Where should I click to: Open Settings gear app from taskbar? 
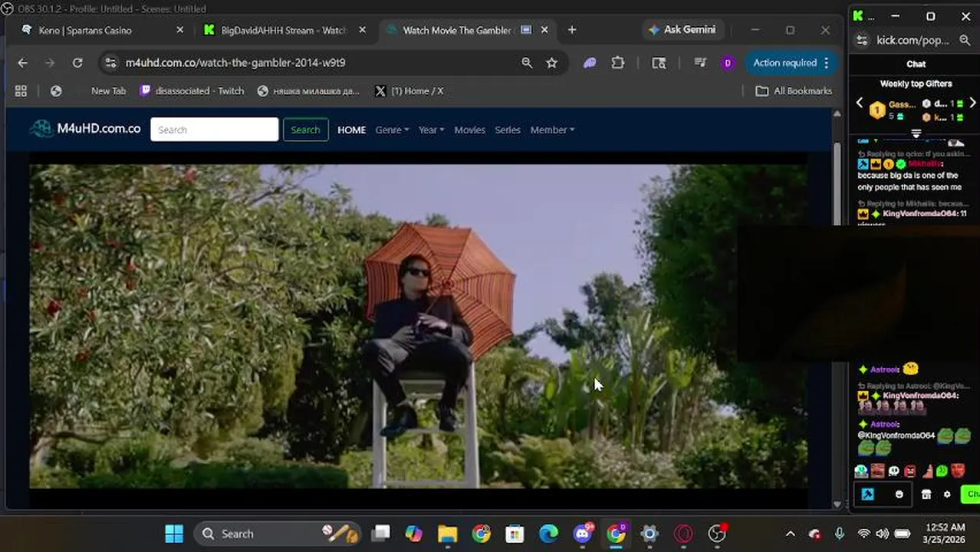[649, 534]
